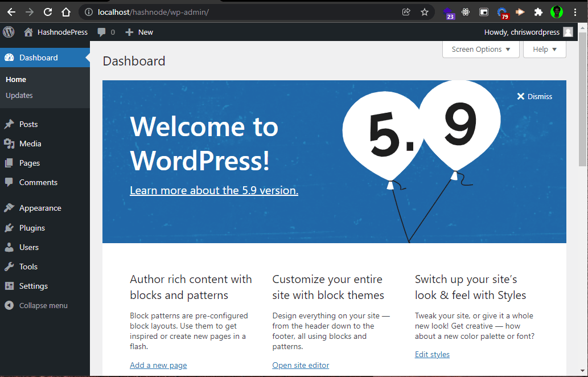Open Learn more about the 5.9 version
The height and width of the screenshot is (377, 588).
coord(214,191)
